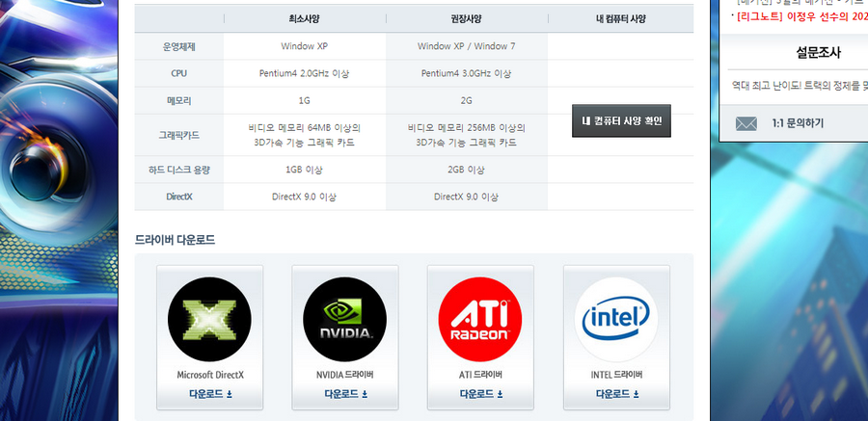This screenshot has width=868, height=421.
Task: Click the CPU row label
Action: 178,73
